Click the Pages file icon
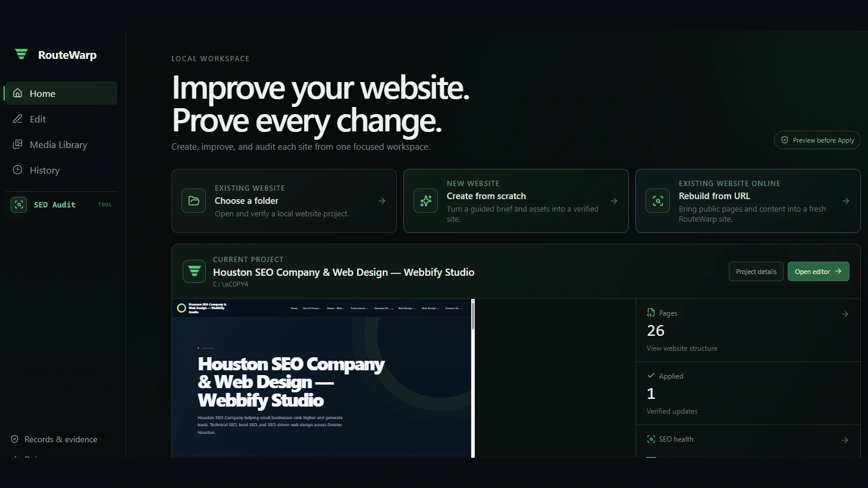Screen dimensions: 868x488 point(651,313)
